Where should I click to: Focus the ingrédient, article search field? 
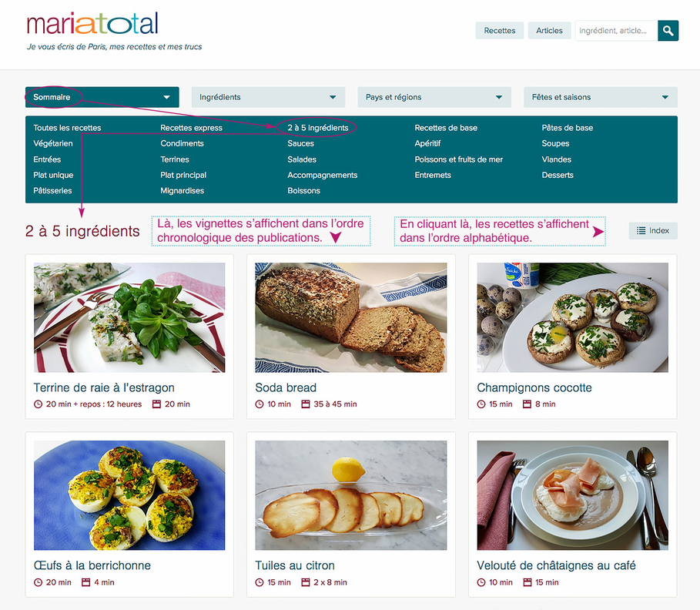[617, 30]
